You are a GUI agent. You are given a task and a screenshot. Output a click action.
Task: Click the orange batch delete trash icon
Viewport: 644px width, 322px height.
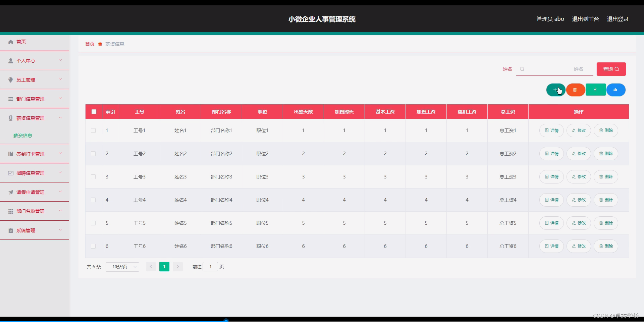[576, 90]
